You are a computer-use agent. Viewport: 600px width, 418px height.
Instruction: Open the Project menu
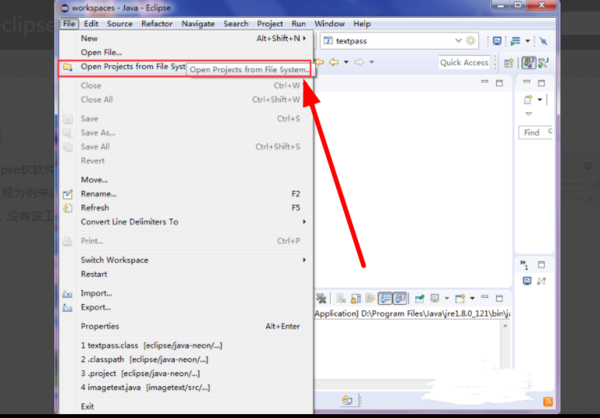coord(270,24)
